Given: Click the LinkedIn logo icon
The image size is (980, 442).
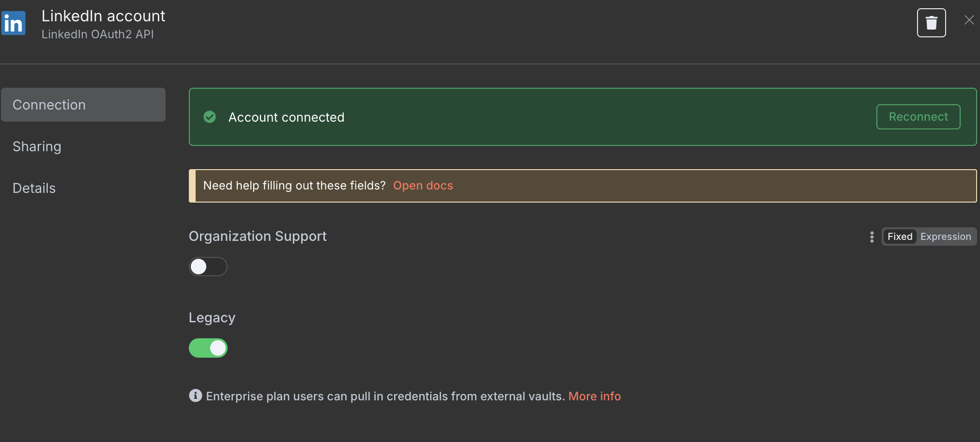Looking at the screenshot, I should (x=14, y=23).
